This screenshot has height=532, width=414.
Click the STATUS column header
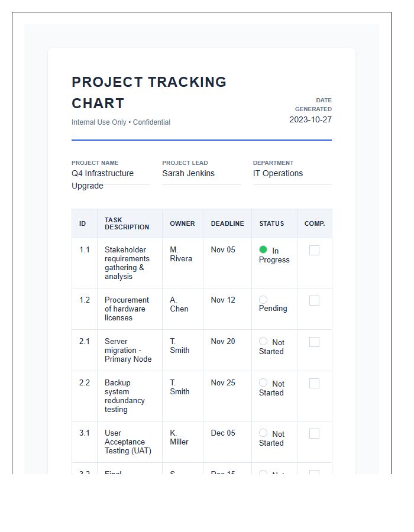[271, 223]
